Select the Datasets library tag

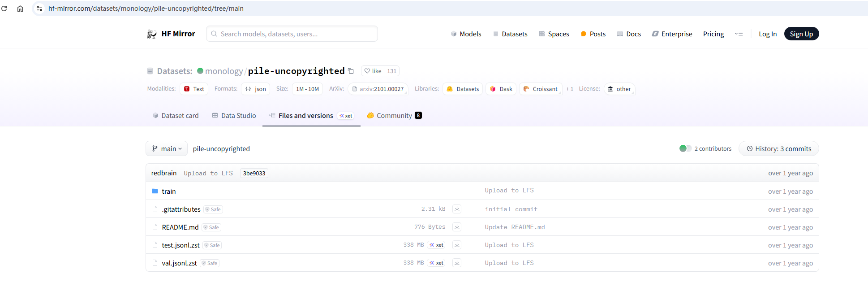[x=463, y=89]
